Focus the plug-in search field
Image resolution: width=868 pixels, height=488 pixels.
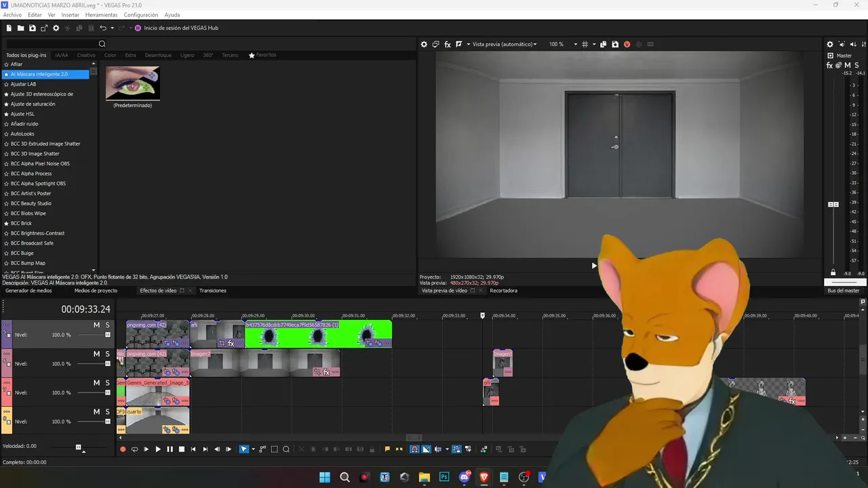[51, 44]
